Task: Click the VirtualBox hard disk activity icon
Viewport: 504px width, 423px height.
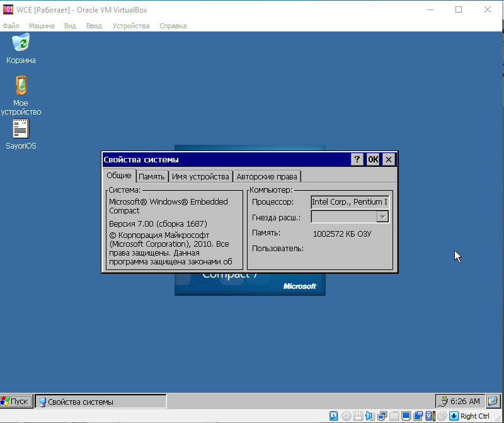Action: (x=334, y=416)
